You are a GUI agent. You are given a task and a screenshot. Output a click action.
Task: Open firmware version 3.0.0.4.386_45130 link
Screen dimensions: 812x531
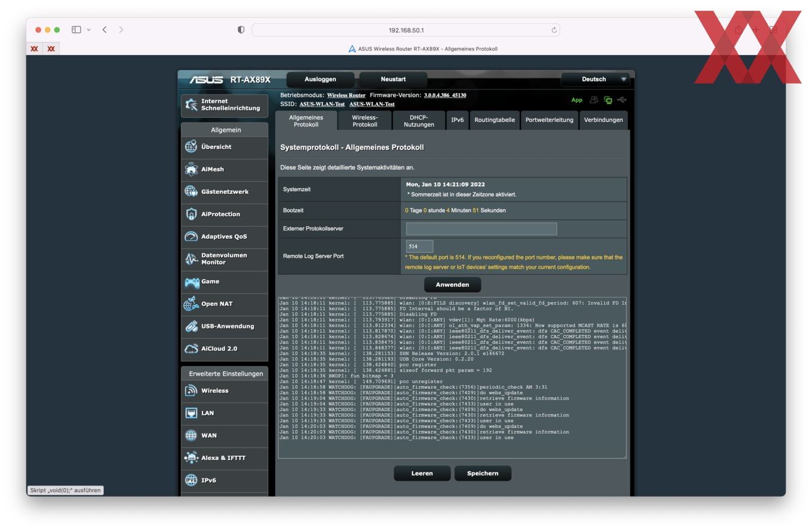tap(445, 96)
